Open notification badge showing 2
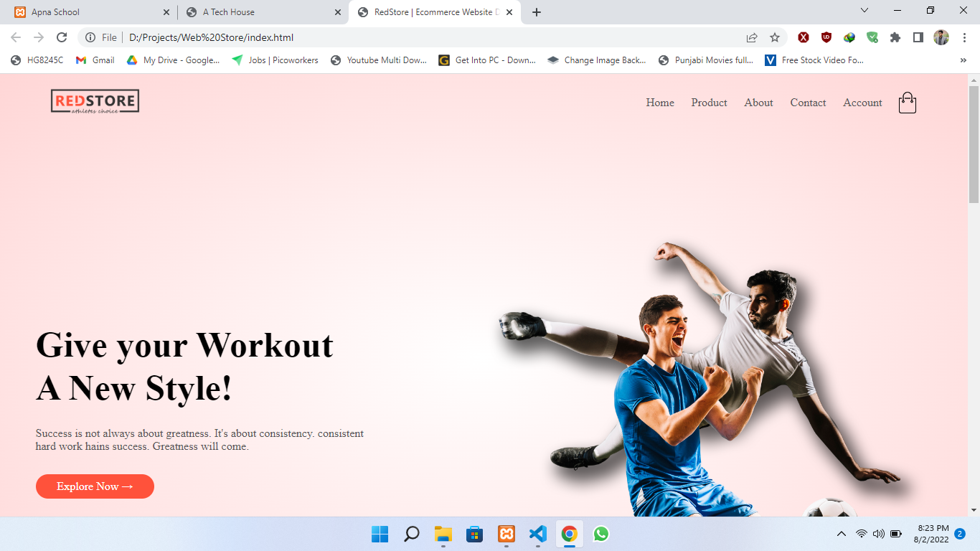 [960, 534]
